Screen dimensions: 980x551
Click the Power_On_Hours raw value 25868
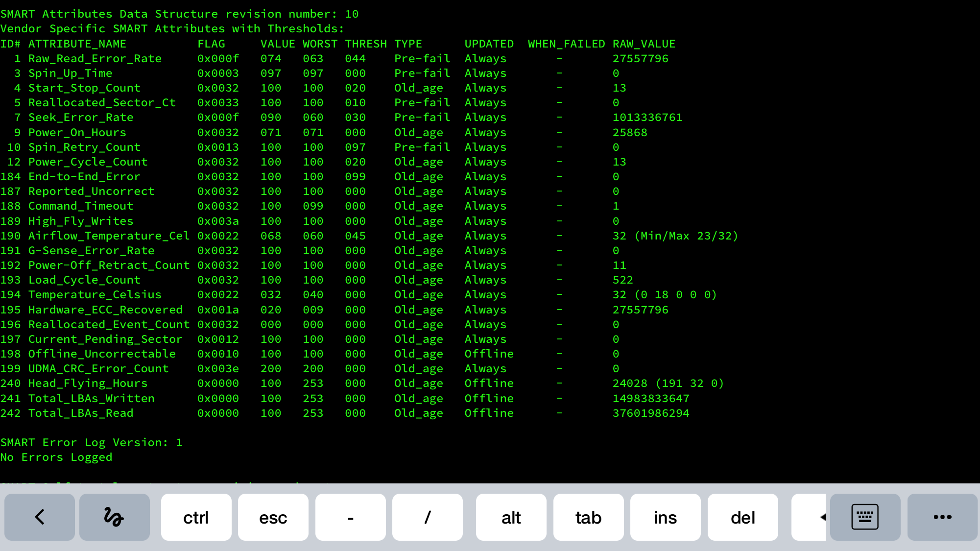point(630,133)
